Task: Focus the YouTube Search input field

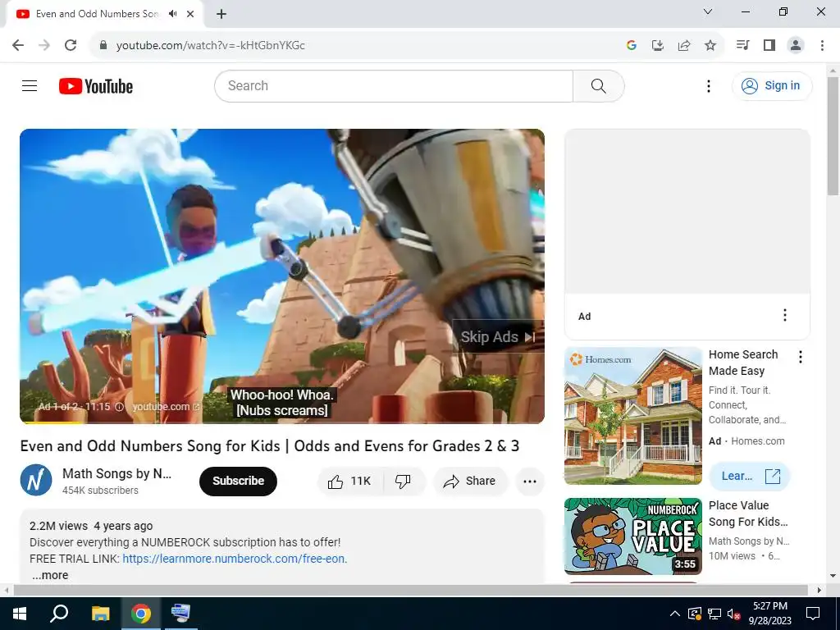Action: [394, 85]
